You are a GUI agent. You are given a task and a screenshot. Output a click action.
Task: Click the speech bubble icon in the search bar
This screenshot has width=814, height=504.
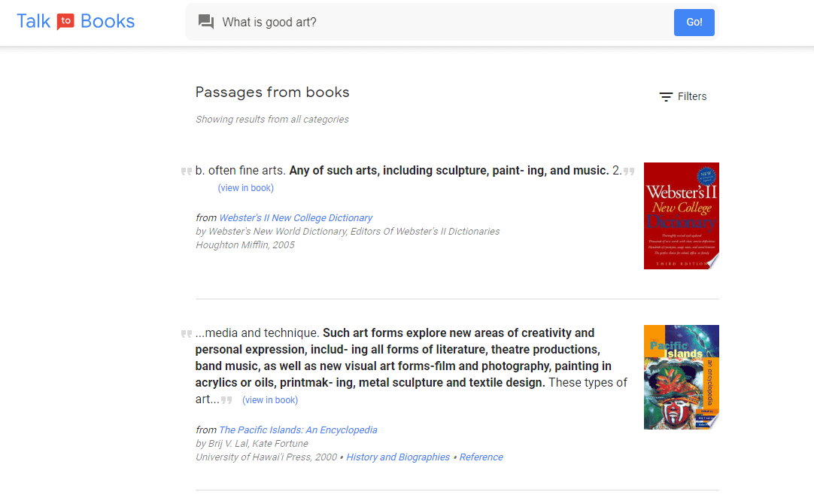206,22
